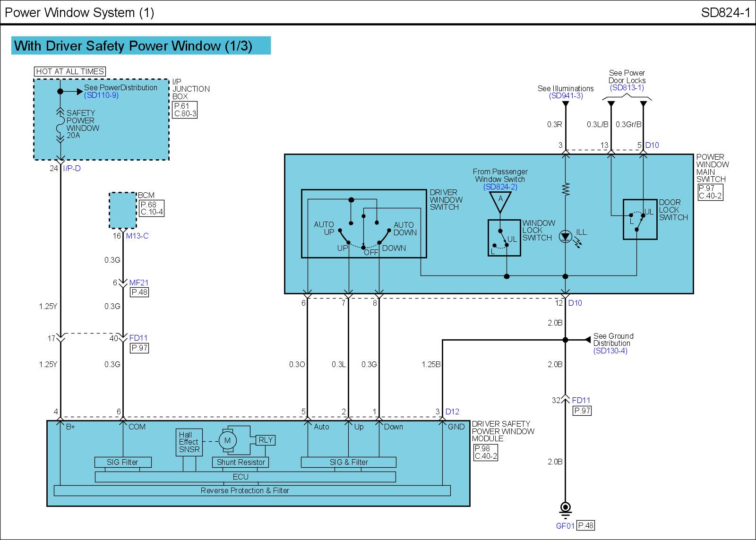Follow the SD813-1 Power Door Locks link
This screenshot has height=540, width=756.
(627, 88)
